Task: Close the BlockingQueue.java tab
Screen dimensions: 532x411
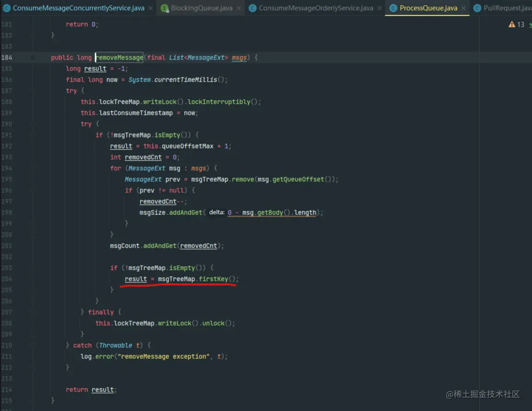Action: click(239, 8)
